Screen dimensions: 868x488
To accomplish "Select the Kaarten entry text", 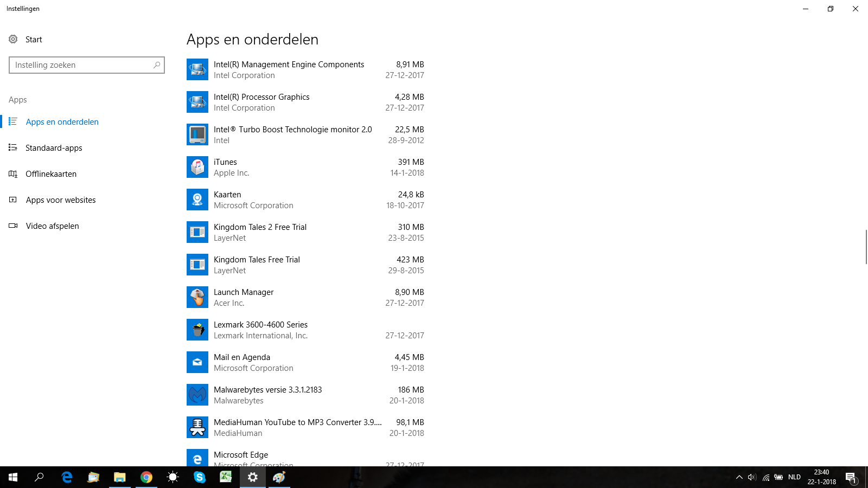I will pyautogui.click(x=227, y=194).
